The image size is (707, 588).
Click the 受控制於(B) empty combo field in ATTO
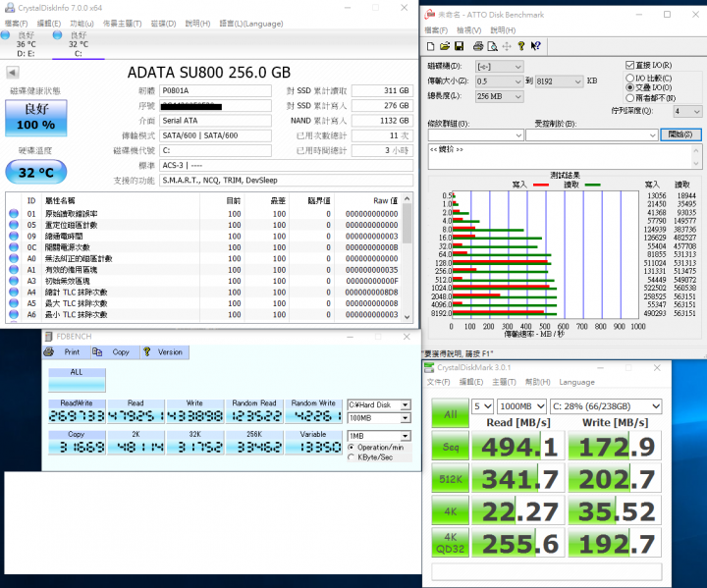click(591, 134)
